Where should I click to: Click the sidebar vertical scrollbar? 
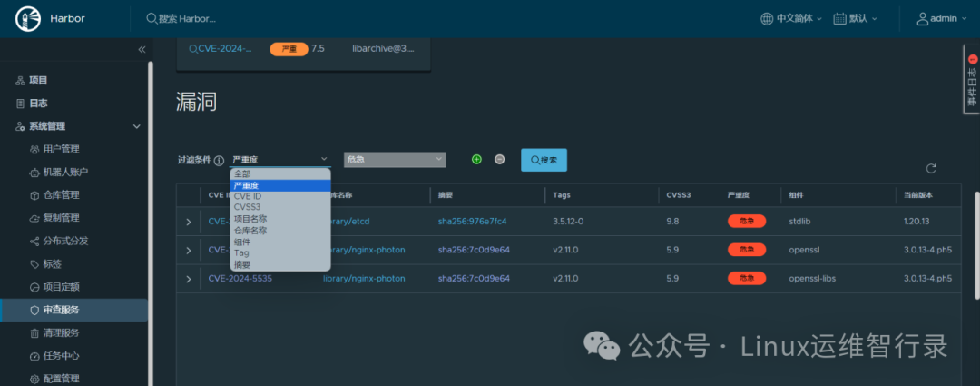150,223
